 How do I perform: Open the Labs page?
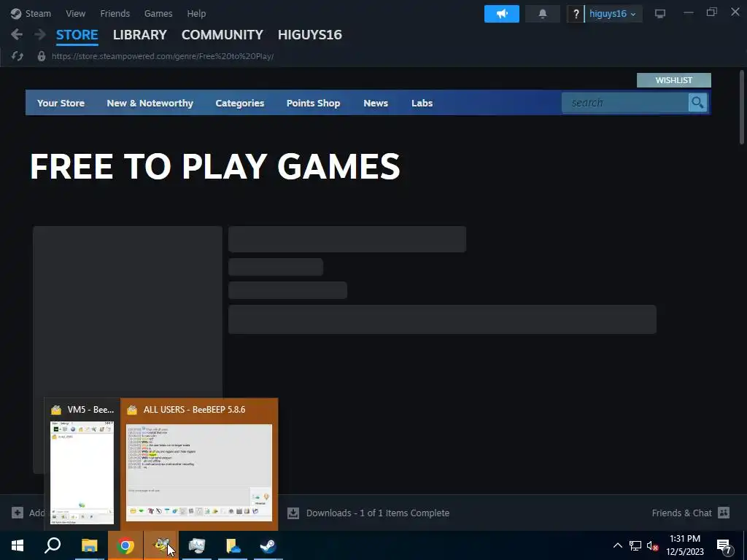tap(422, 103)
